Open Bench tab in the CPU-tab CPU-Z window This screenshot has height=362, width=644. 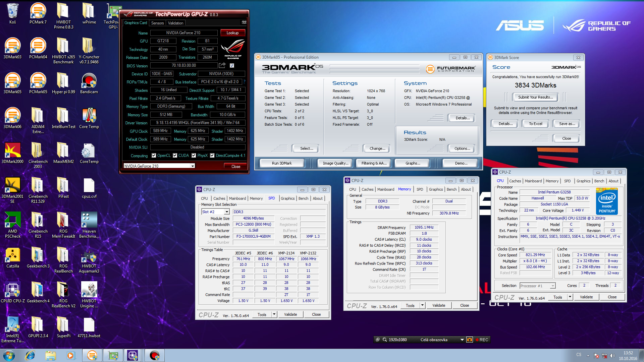point(599,181)
